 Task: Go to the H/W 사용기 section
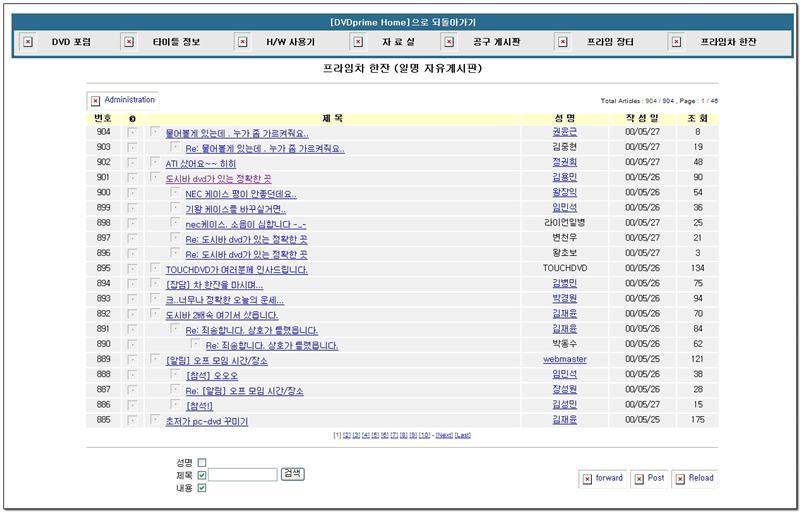click(290, 42)
